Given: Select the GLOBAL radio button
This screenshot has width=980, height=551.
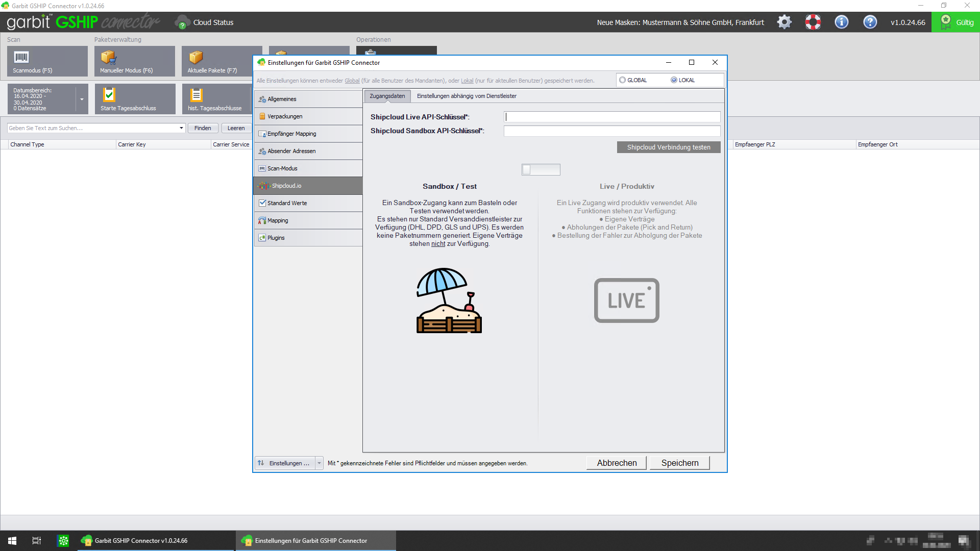Looking at the screenshot, I should click(x=622, y=80).
